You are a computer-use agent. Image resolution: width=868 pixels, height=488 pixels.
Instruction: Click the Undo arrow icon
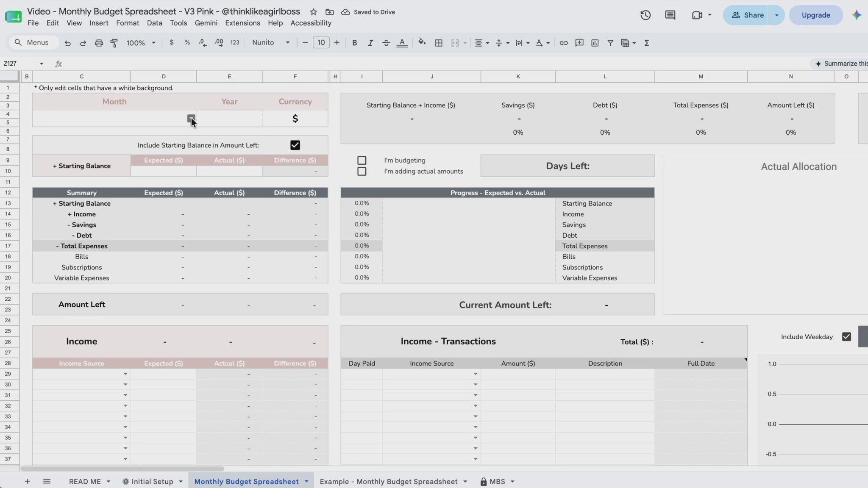[x=67, y=43]
